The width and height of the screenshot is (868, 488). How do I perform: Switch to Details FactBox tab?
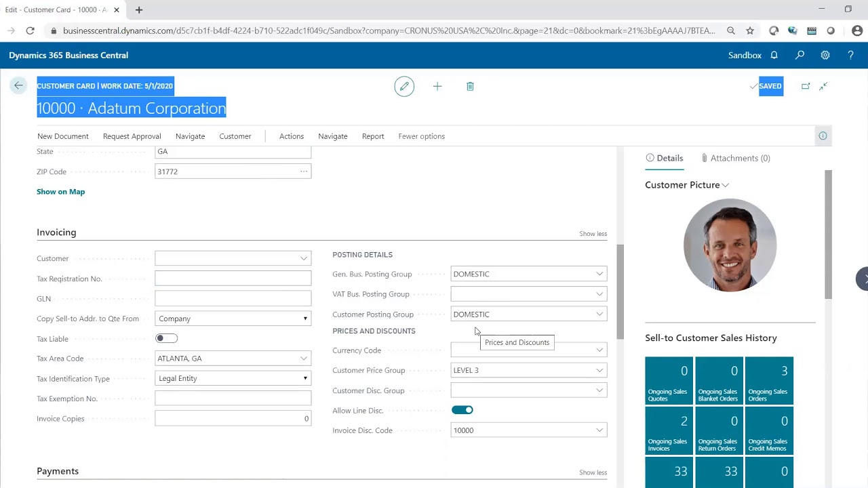[x=664, y=158]
